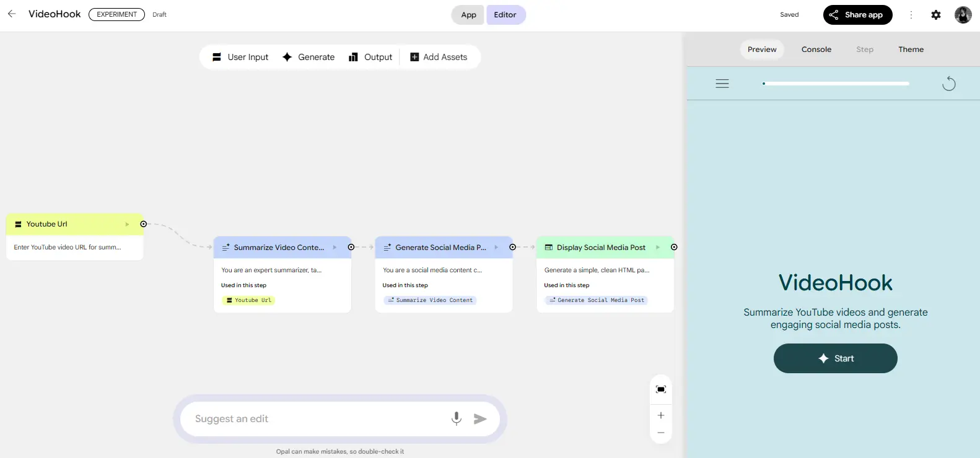Open the preview hamburger menu
This screenshot has width=980, height=458.
pos(722,84)
